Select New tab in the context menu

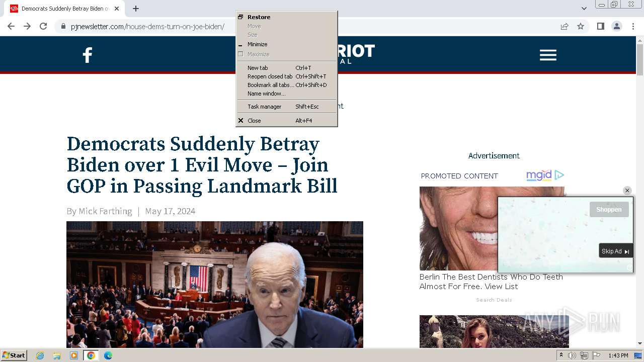287,68
